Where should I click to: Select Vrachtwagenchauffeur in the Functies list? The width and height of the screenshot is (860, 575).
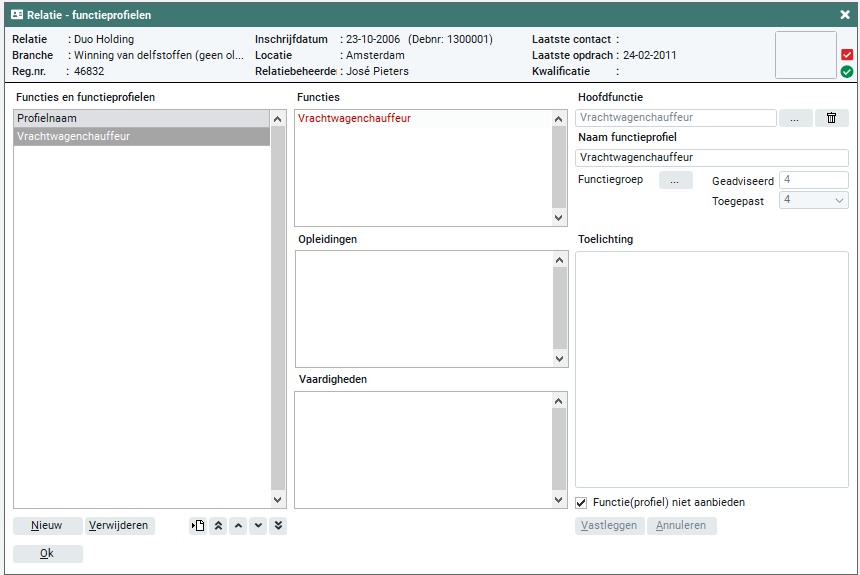click(x=354, y=118)
